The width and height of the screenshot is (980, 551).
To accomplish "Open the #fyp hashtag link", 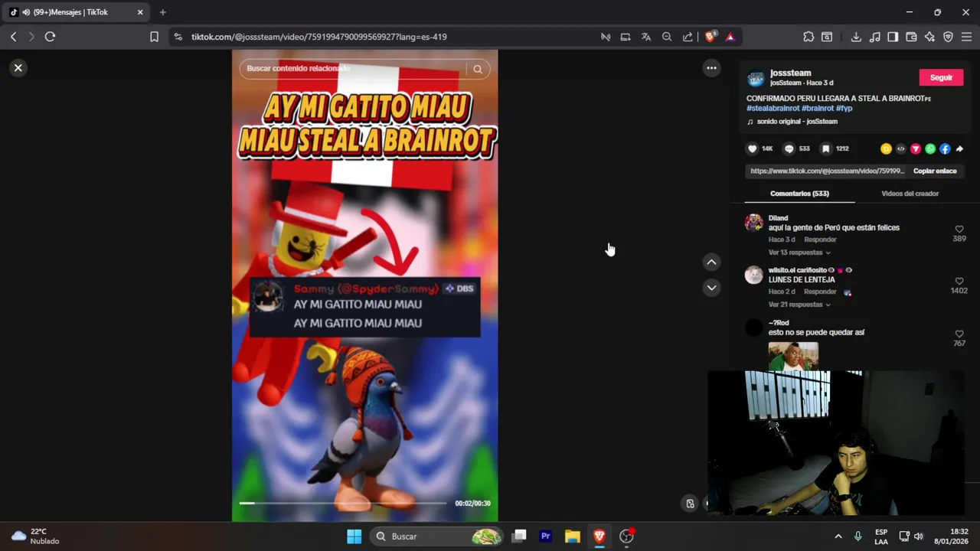I will pos(844,109).
